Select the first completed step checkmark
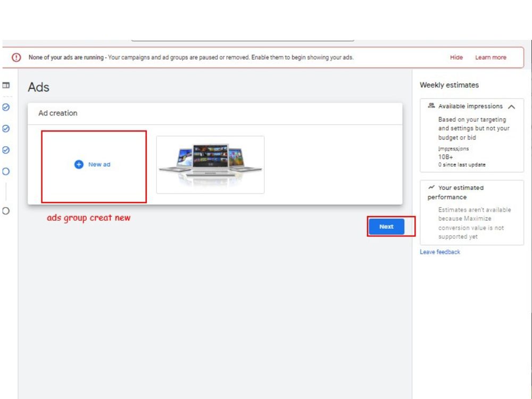 (x=6, y=107)
